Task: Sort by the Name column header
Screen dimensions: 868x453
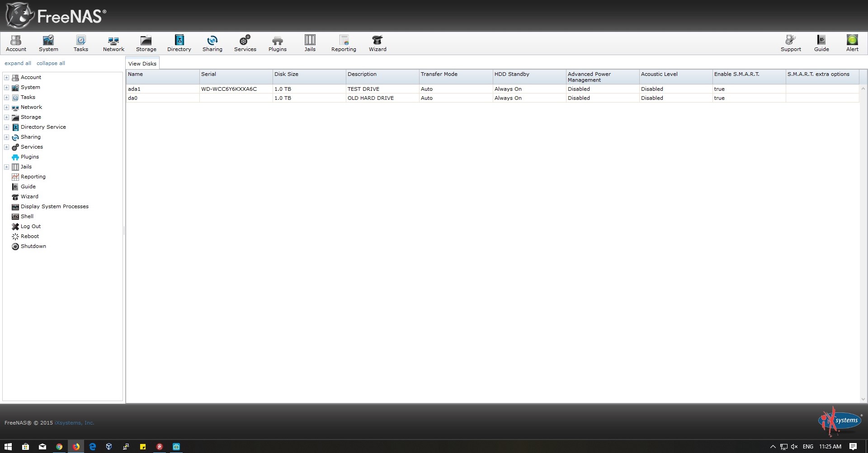Action: (162, 77)
